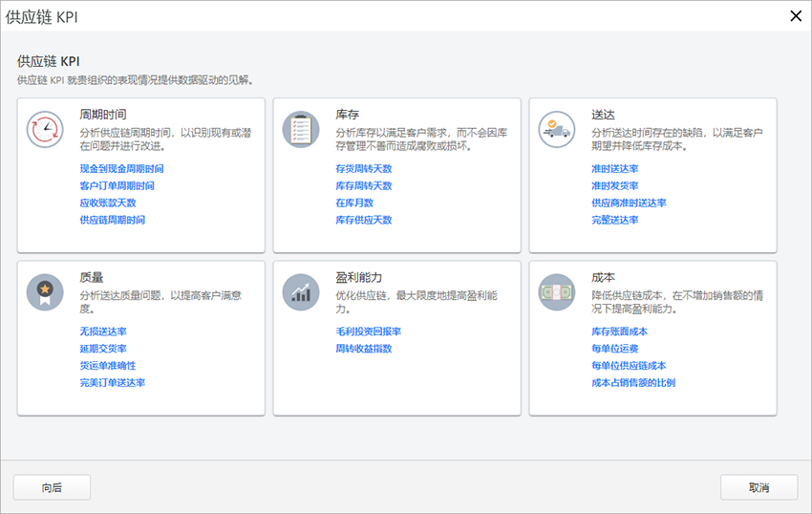Choose the 存货周转天数 link
812x514 pixels.
coord(363,168)
